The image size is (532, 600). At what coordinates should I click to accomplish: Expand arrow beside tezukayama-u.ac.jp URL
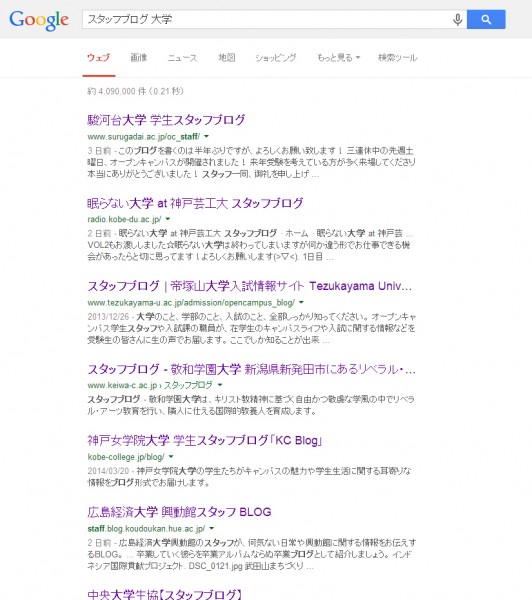click(301, 302)
